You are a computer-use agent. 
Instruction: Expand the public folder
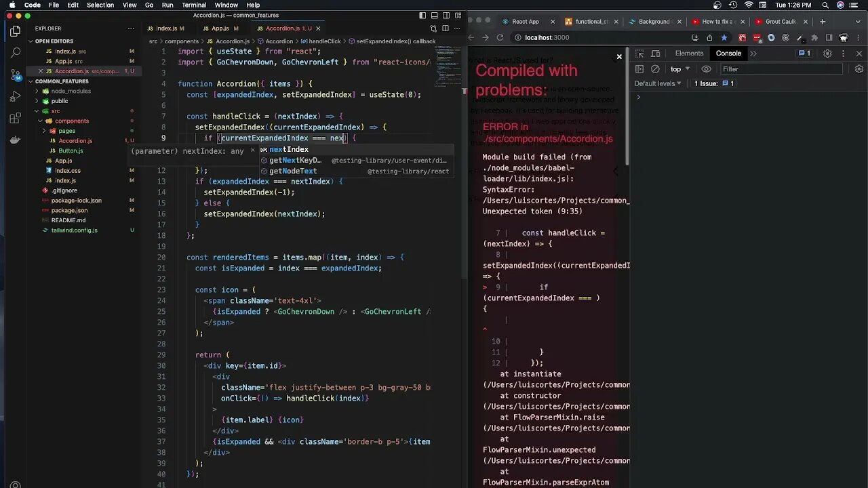[x=60, y=101]
